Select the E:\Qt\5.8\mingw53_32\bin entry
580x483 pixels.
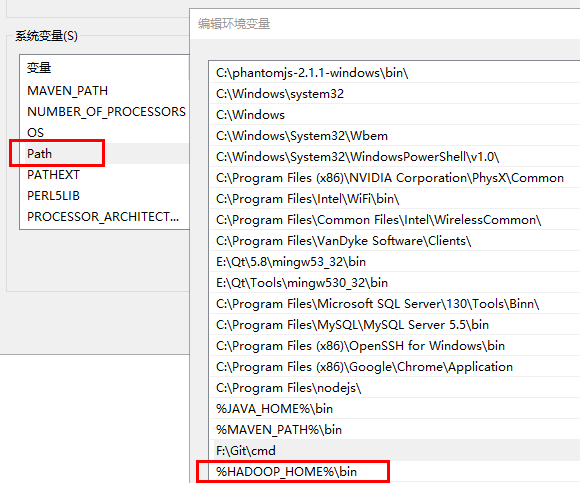click(x=395, y=262)
